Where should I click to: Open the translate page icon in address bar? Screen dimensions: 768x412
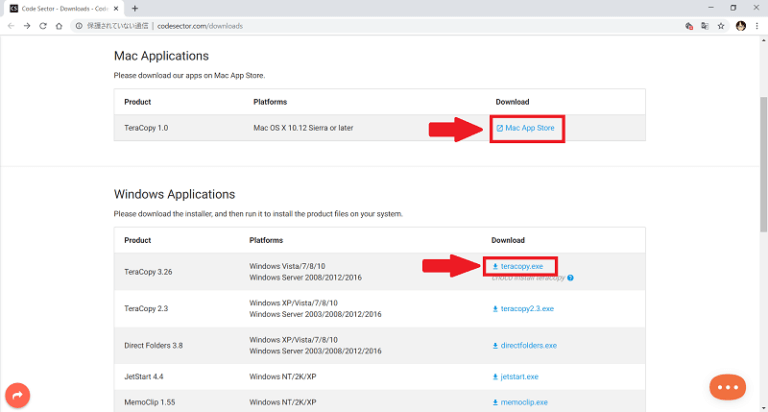[704, 25]
